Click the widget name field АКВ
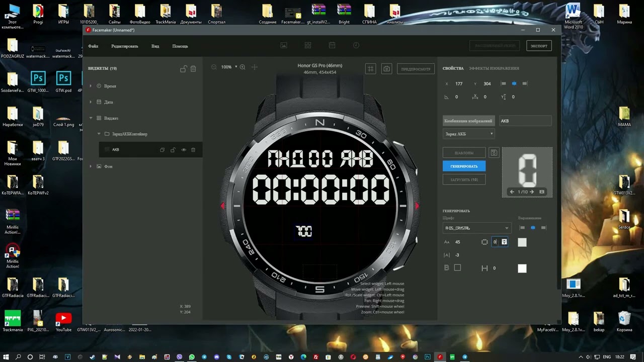The height and width of the screenshot is (362, 644). [x=525, y=121]
